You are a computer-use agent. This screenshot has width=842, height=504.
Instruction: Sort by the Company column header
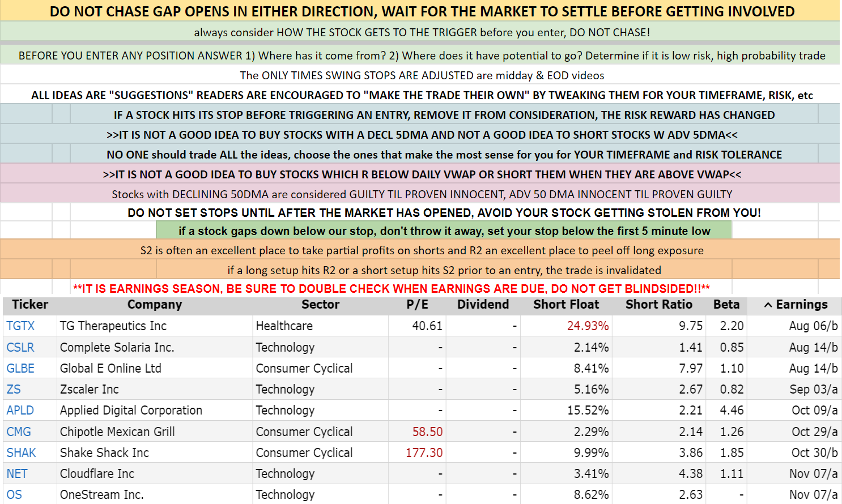(x=155, y=305)
